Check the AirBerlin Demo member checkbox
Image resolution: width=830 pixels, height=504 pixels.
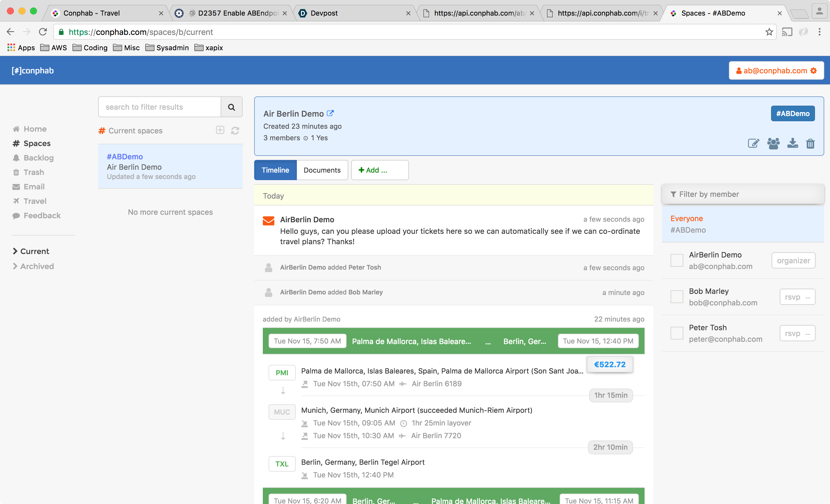pos(677,261)
